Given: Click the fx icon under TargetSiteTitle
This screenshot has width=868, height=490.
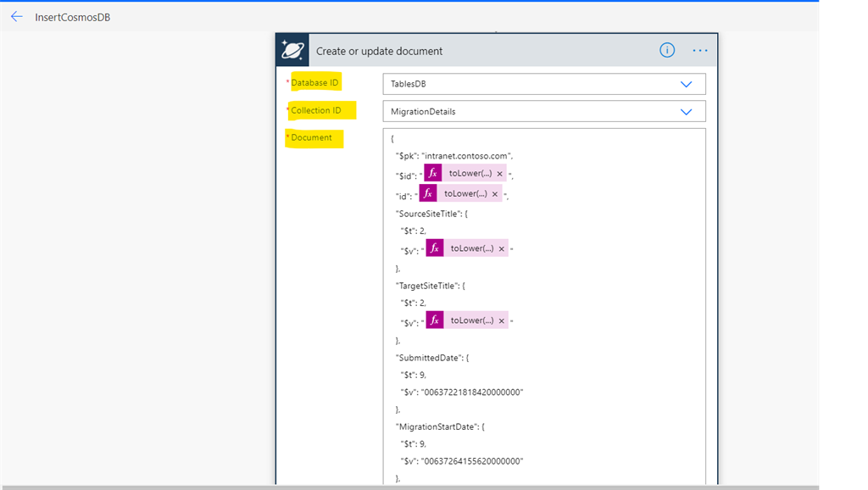Looking at the screenshot, I should tap(435, 320).
